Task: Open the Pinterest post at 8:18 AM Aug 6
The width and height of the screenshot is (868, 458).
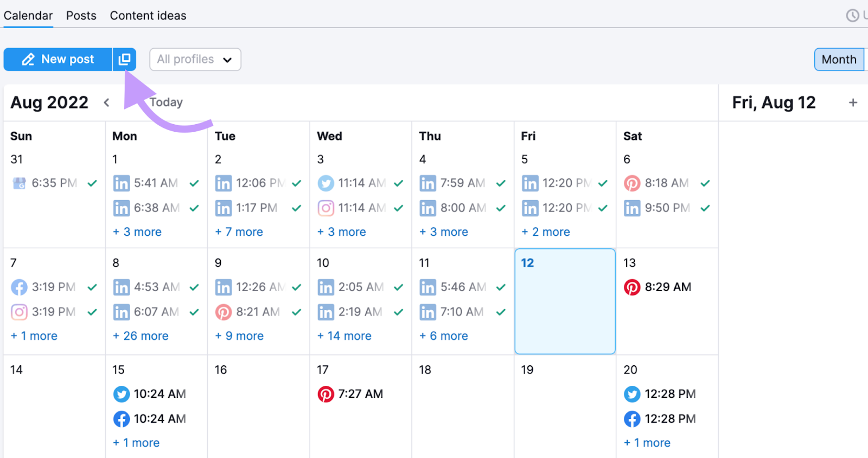Action: [666, 183]
